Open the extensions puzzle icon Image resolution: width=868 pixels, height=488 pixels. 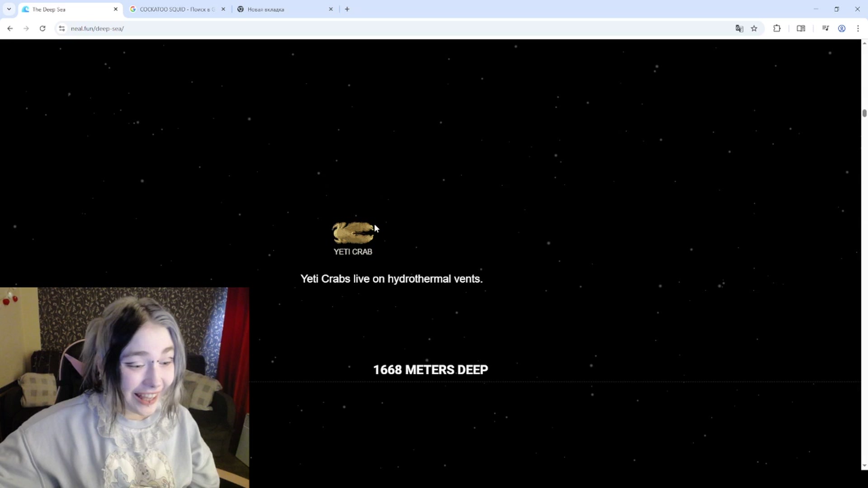[777, 28]
